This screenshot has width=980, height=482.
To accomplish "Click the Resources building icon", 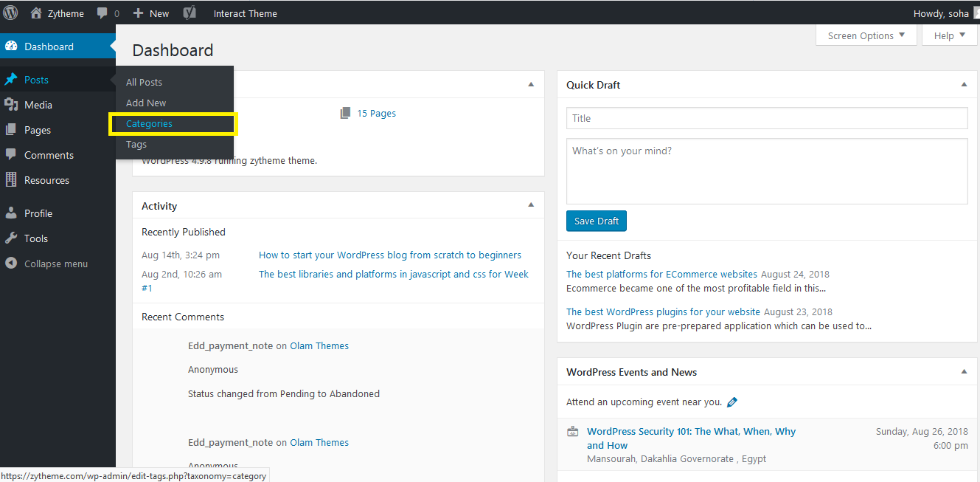I will (x=11, y=179).
